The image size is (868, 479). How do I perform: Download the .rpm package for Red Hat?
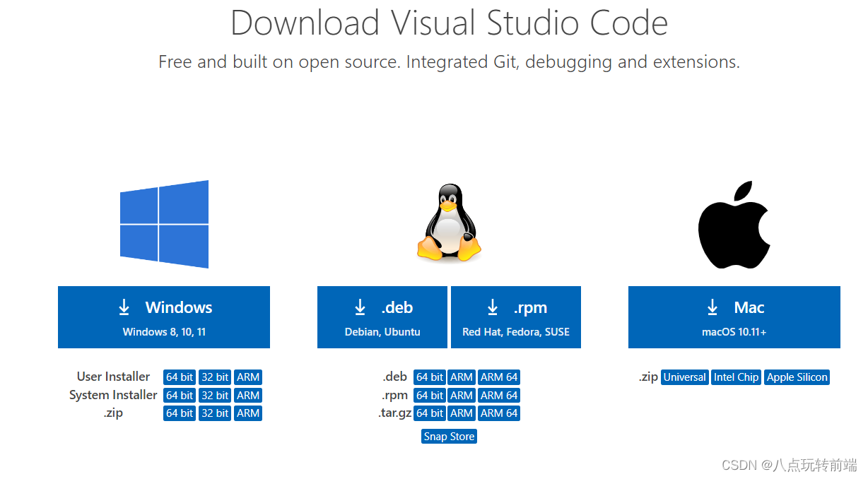point(516,317)
